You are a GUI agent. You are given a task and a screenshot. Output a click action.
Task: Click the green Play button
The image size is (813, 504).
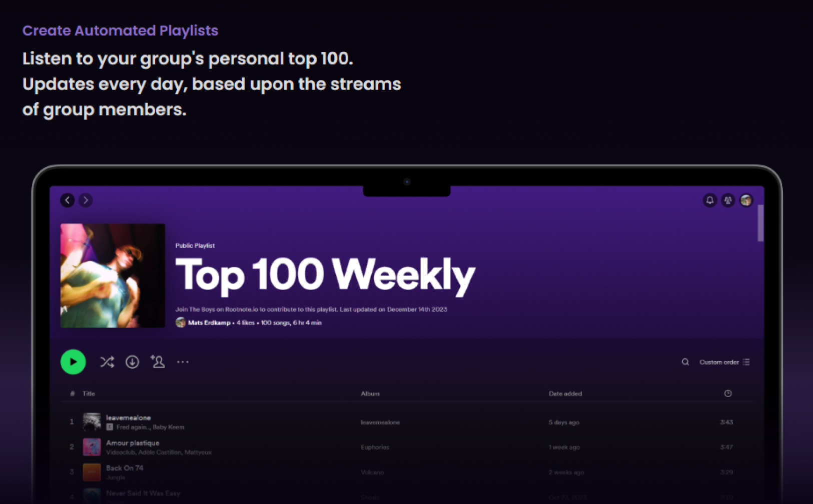[73, 361]
